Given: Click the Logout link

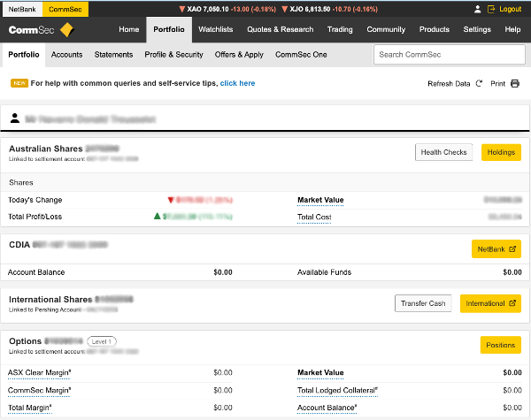Looking at the screenshot, I should 511,9.
